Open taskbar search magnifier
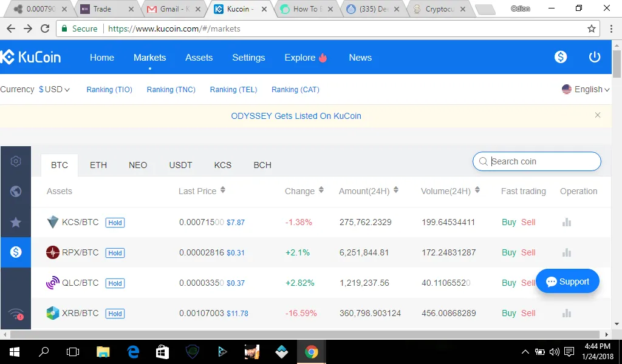Viewport: 622px width, 364px height. click(x=44, y=351)
